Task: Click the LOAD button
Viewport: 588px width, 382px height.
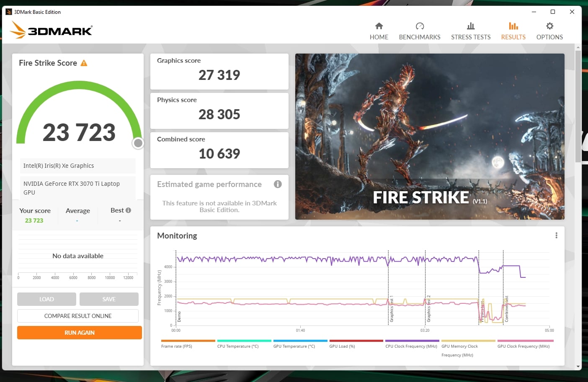Action: point(46,299)
